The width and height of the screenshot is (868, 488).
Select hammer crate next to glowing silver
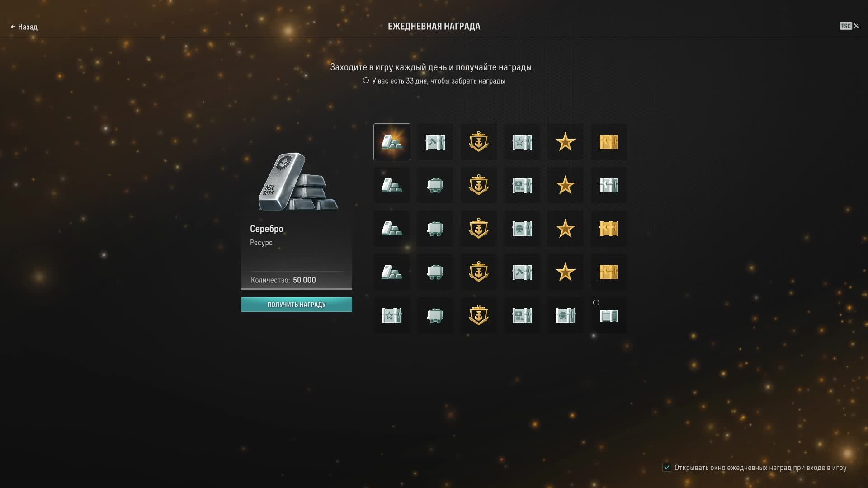[435, 142]
